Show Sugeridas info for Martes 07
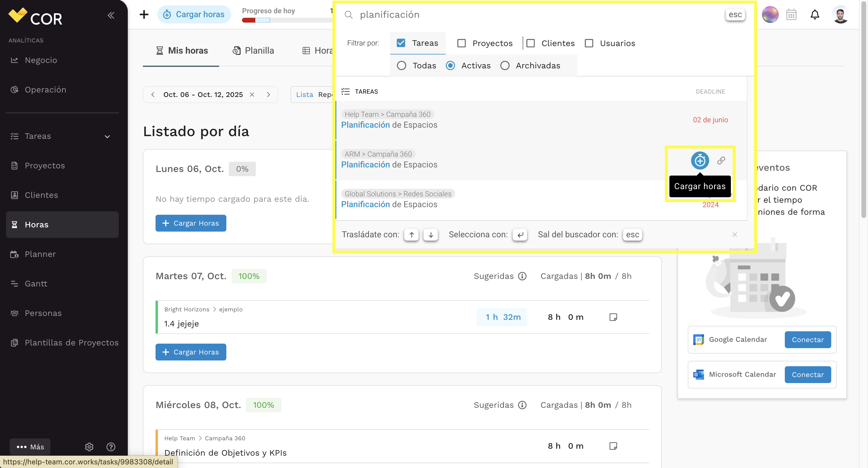868x468 pixels. tap(522, 276)
